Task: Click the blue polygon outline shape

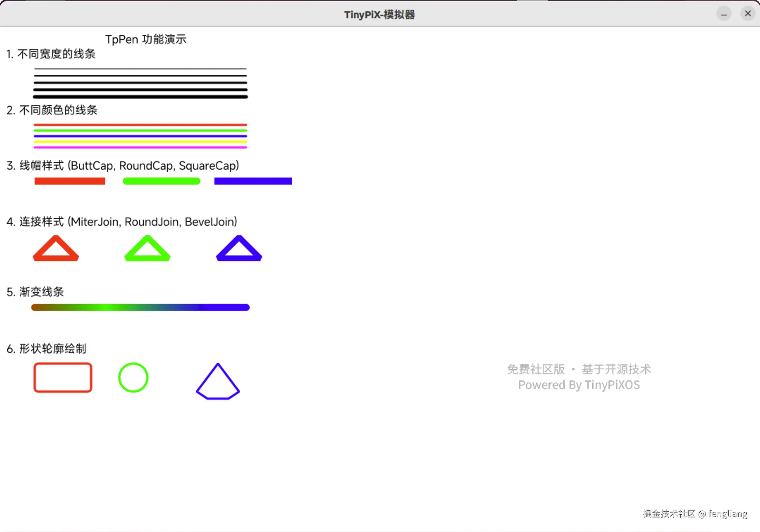Action: pyautogui.click(x=217, y=383)
